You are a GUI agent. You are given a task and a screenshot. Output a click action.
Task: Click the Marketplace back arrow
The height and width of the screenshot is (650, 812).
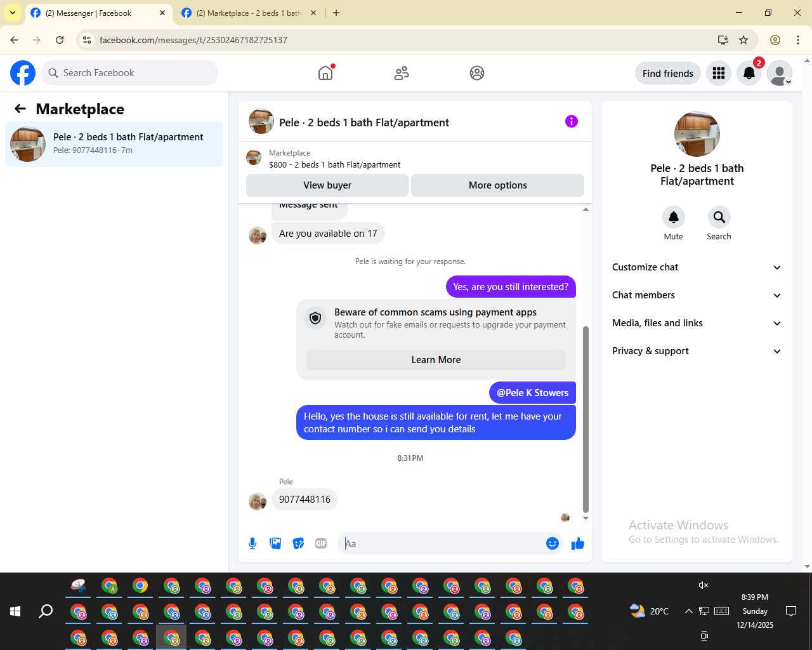[20, 109]
